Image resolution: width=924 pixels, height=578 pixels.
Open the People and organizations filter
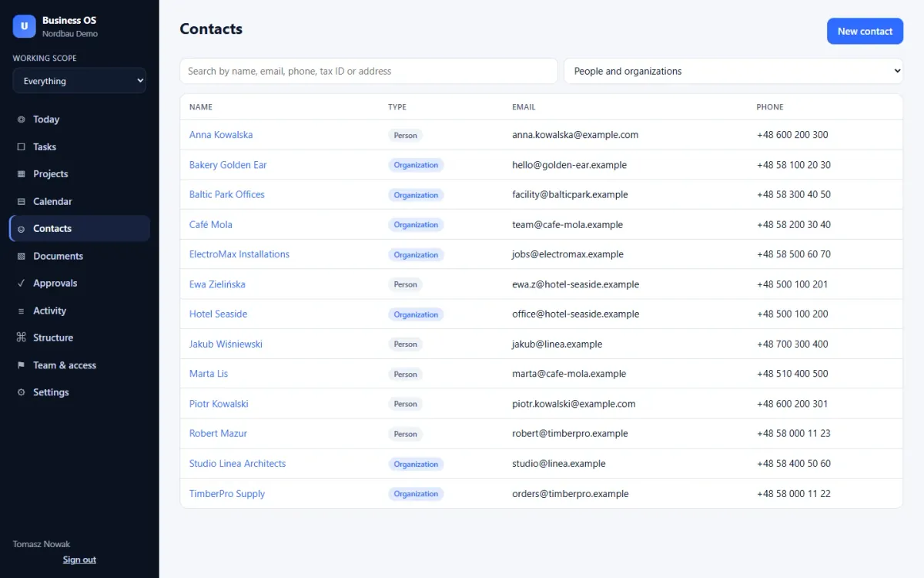tap(734, 71)
